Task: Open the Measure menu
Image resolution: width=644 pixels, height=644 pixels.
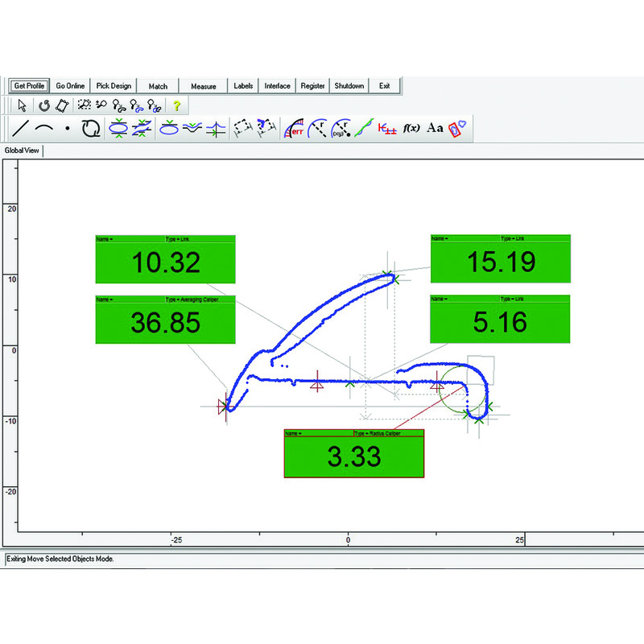Action: pos(203,86)
